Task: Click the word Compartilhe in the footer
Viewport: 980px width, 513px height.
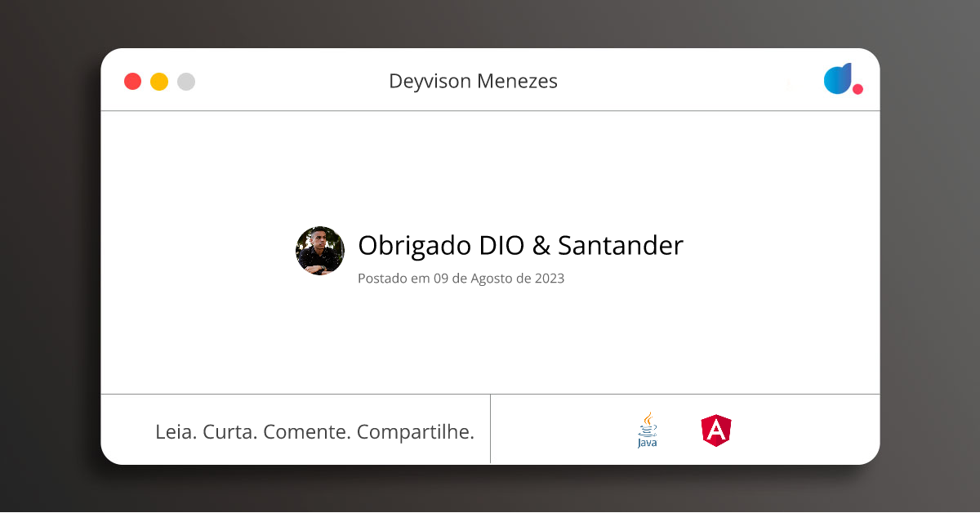Action: [417, 431]
